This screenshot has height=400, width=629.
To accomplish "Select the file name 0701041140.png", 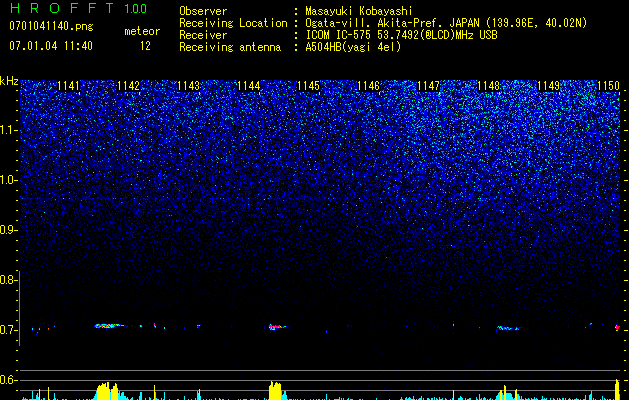I will click(x=51, y=26).
